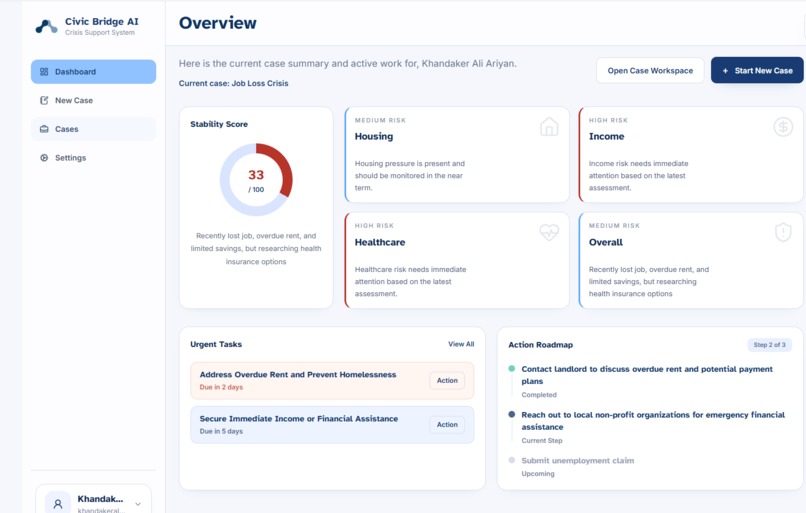Viewport: 806px width, 513px height.
Task: Click the dollar icon on Income card
Action: (x=783, y=126)
